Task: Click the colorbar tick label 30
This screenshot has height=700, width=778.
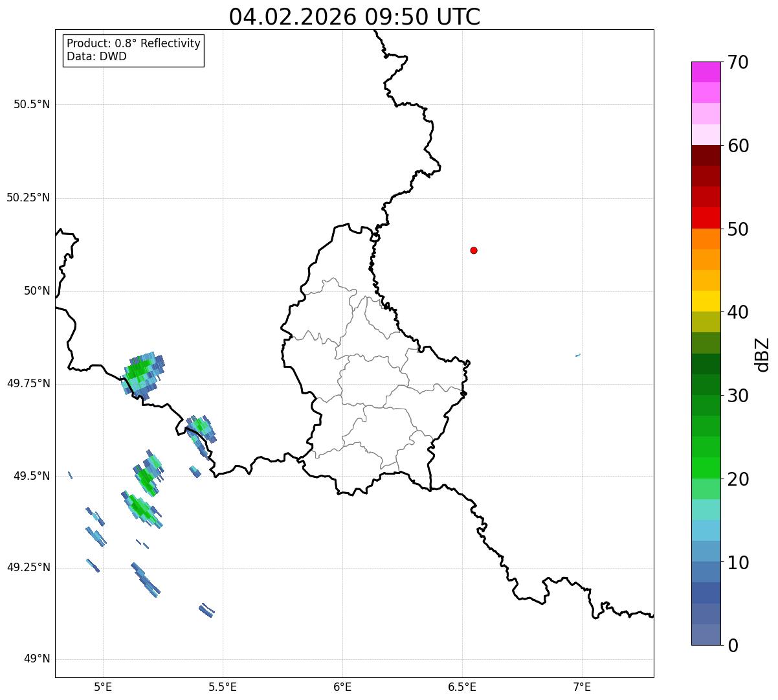Action: [738, 396]
